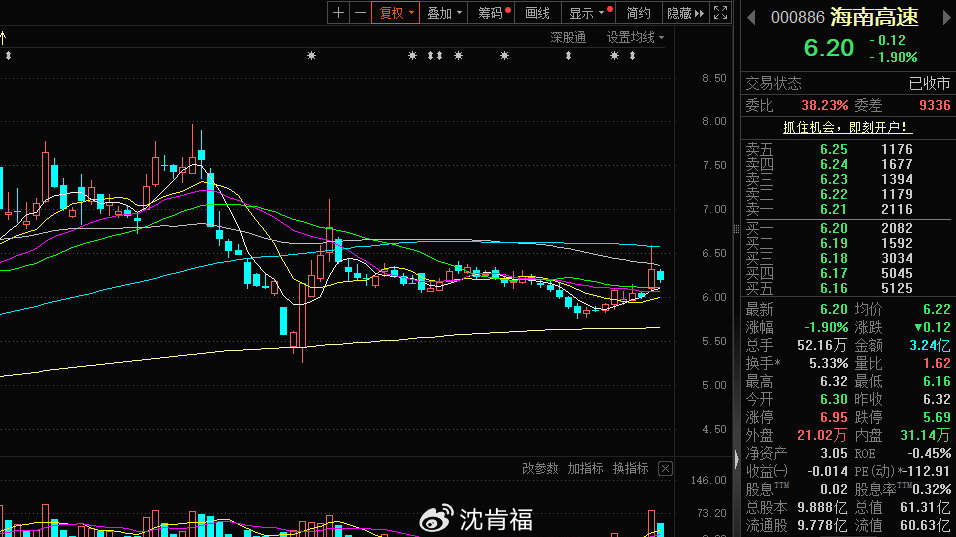
Task: Click 跌停 price 5.69
Action: click(936, 418)
